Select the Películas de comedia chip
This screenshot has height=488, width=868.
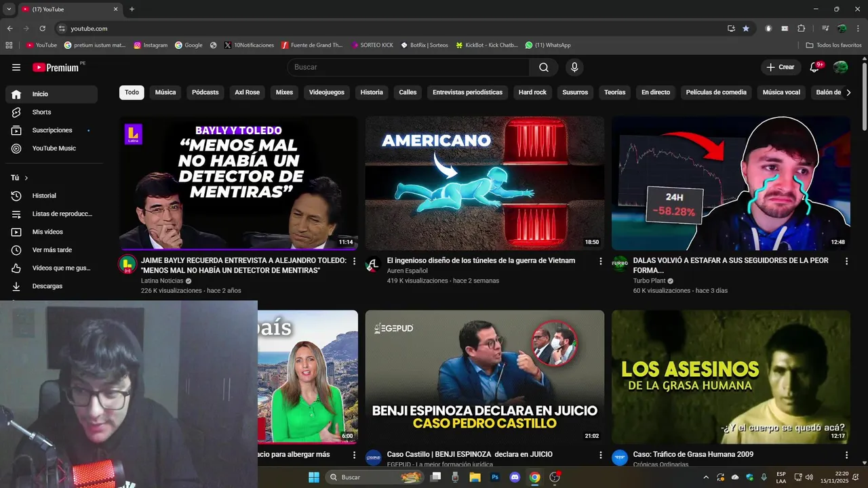point(716,92)
